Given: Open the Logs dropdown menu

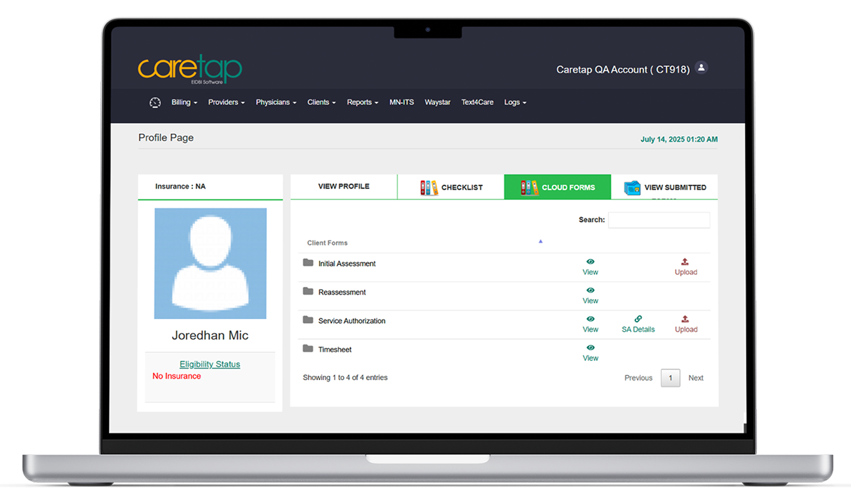Looking at the screenshot, I should tap(515, 102).
